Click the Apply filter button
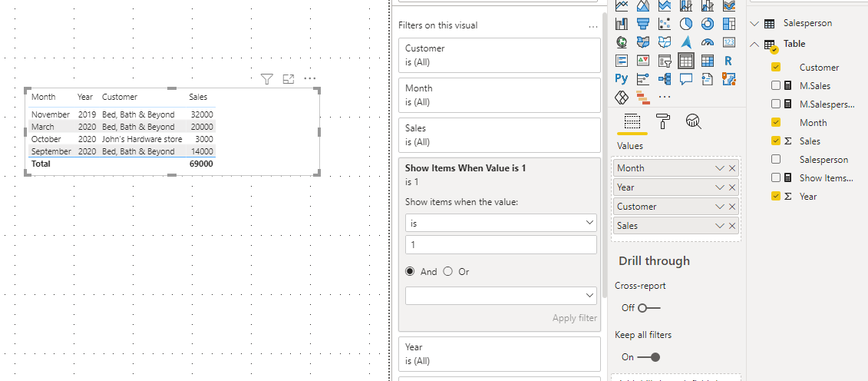Viewport: 868px width, 381px height. [x=575, y=318]
